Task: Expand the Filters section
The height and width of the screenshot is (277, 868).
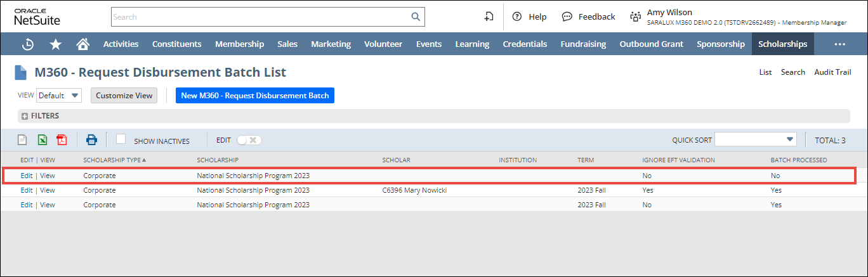Action: click(25, 116)
